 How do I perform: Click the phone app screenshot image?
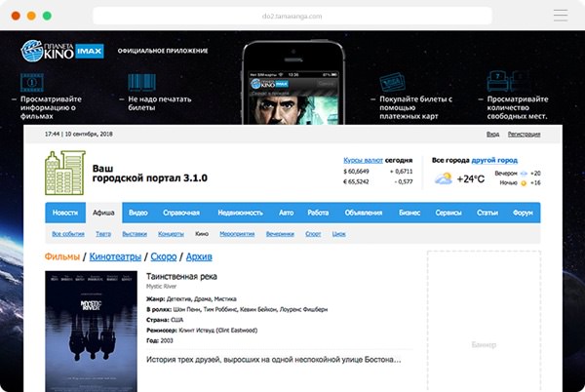293,82
